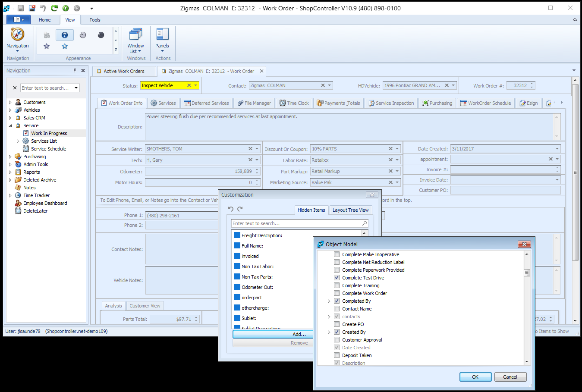Open Customers in the navigation tree

click(x=35, y=102)
